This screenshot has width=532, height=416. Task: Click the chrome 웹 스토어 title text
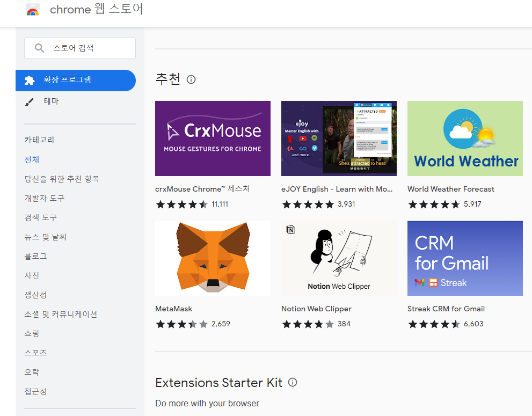point(97,9)
